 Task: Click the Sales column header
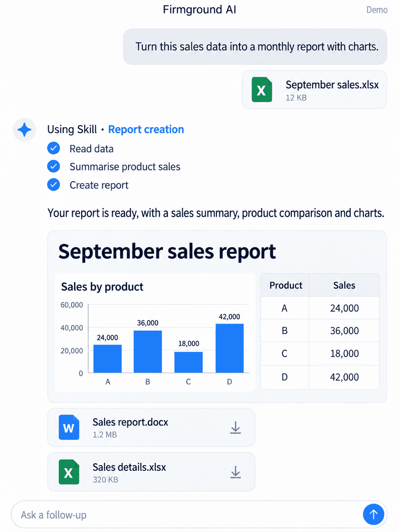[x=344, y=285]
